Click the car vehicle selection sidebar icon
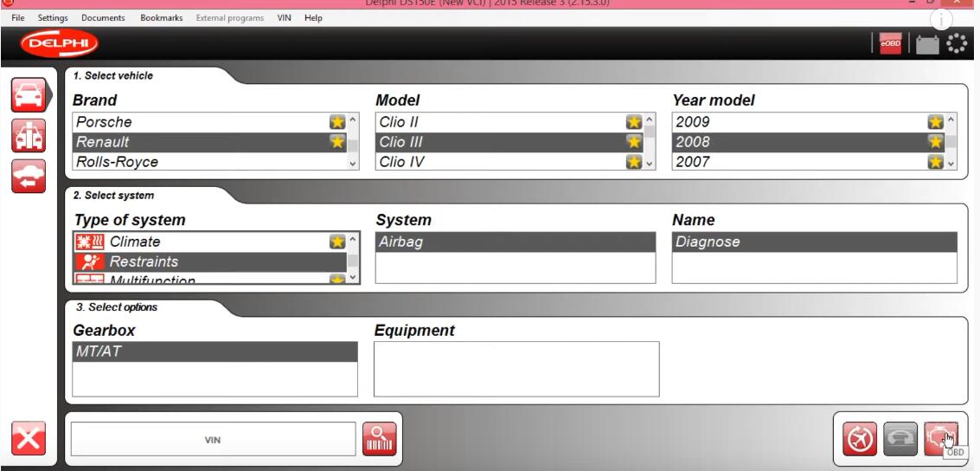 tap(28, 95)
